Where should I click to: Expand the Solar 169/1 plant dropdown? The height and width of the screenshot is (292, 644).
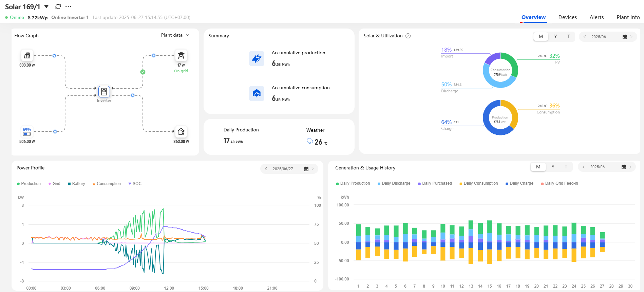pos(46,7)
